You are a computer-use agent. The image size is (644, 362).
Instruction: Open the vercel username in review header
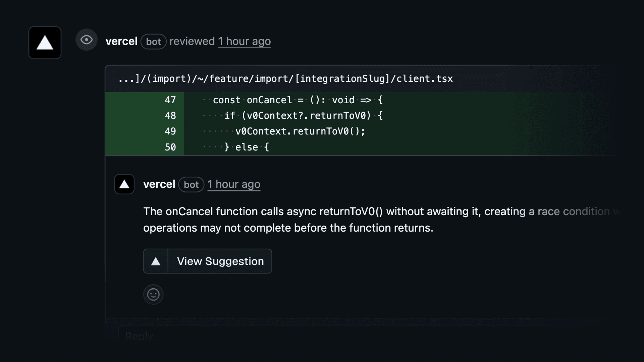click(x=121, y=41)
